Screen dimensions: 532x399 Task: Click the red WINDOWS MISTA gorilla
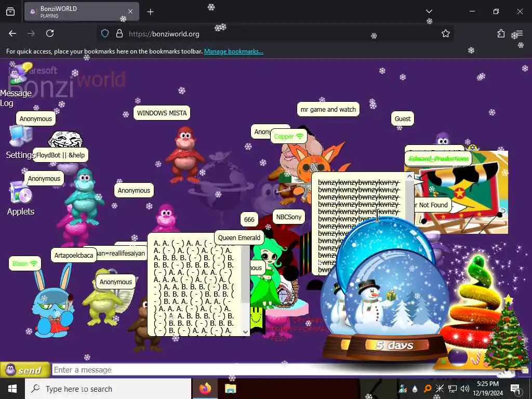tap(185, 154)
